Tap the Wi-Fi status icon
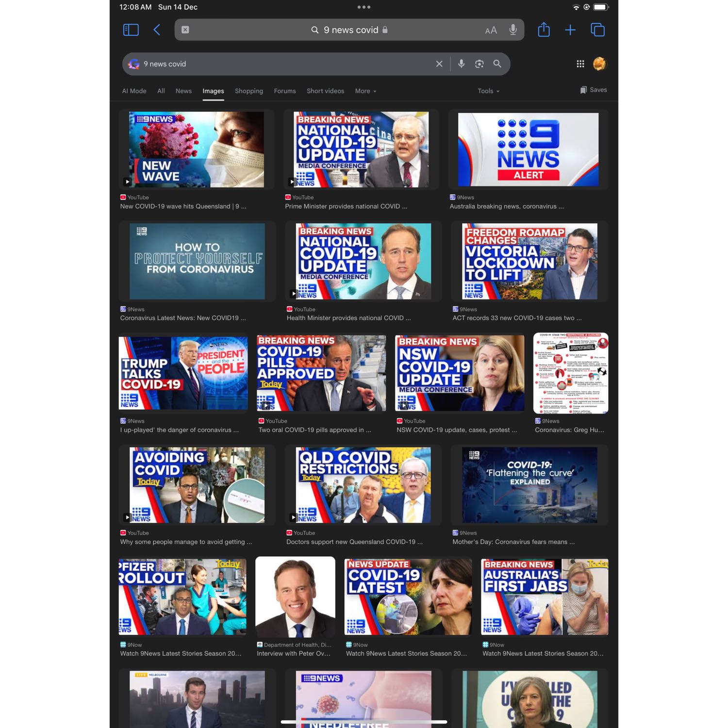Viewport: 728px width, 728px height. 576,7
